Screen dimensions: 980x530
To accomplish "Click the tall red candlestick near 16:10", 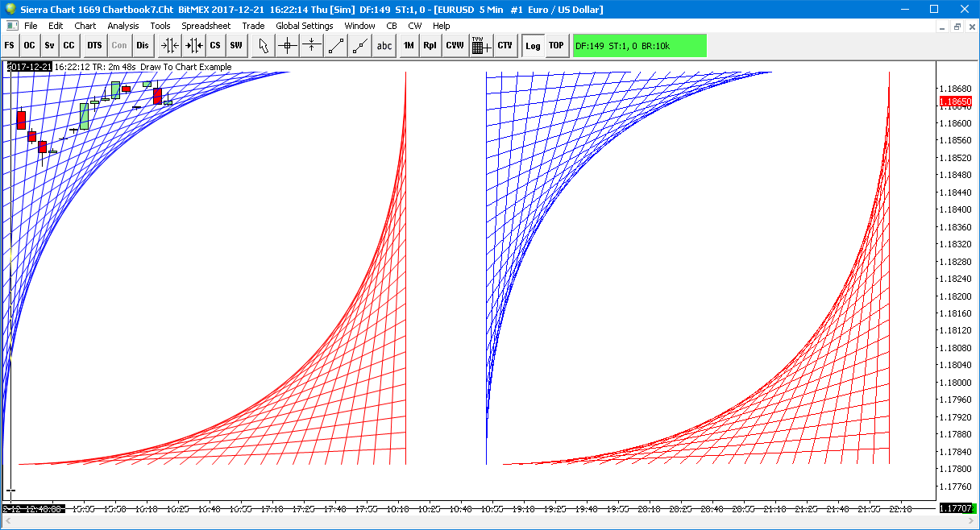I will pos(157,96).
